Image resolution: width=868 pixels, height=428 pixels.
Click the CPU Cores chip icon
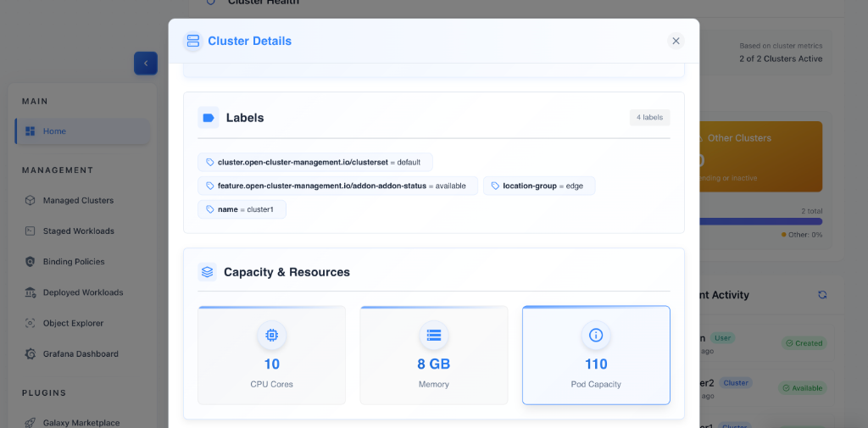click(x=271, y=336)
